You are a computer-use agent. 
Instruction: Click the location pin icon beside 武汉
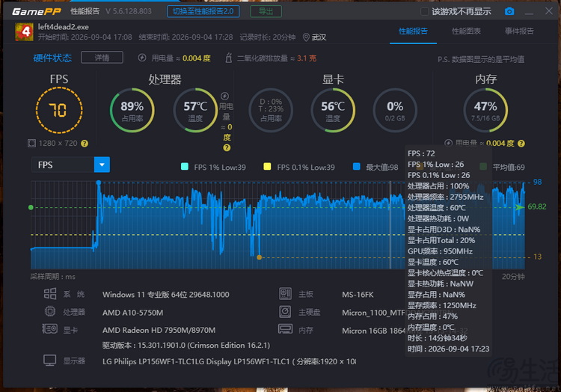306,37
